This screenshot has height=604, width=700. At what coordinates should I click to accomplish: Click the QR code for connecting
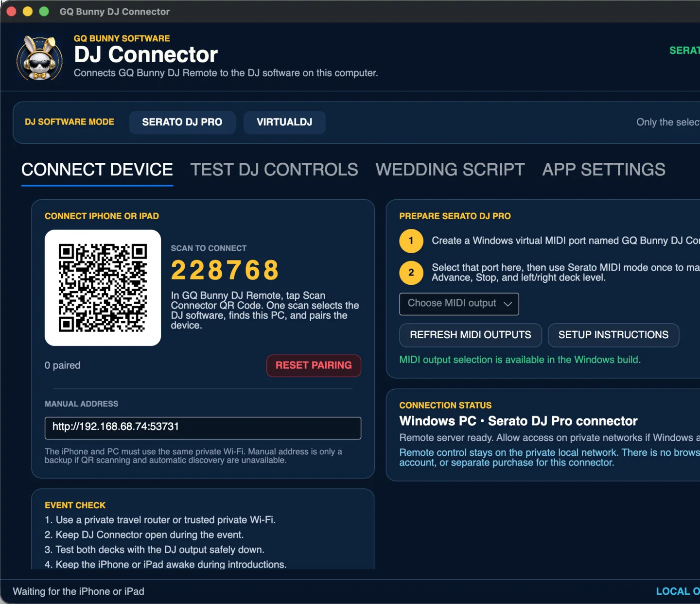tap(103, 288)
